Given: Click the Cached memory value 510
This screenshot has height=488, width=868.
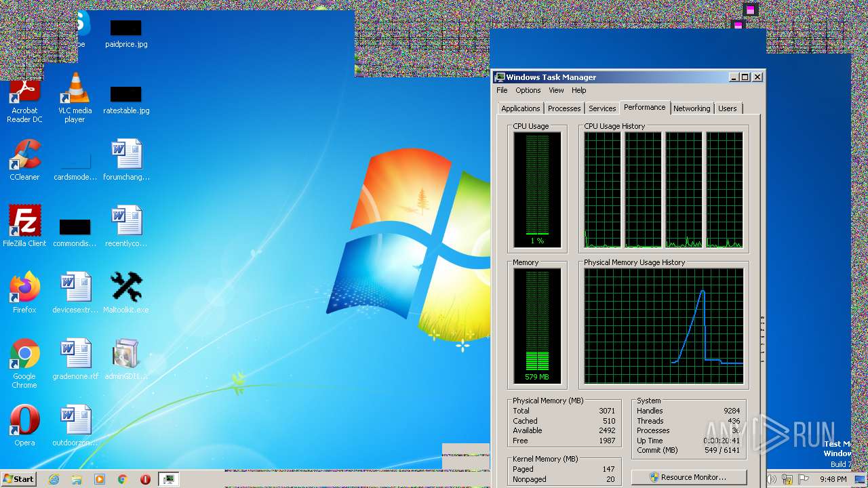Looking at the screenshot, I should (609, 421).
